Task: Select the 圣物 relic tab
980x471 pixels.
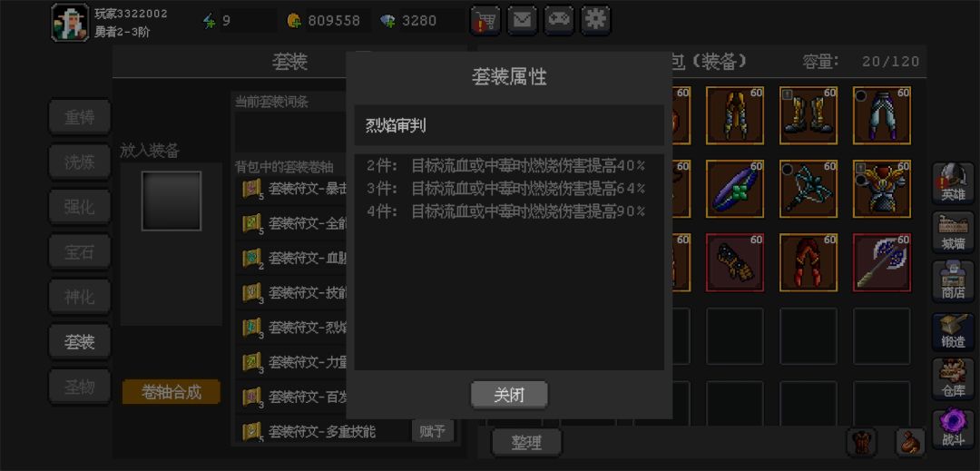Action: coord(79,387)
